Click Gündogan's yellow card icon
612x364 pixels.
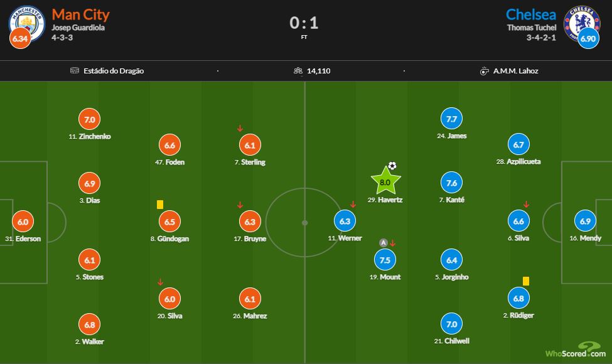click(160, 205)
